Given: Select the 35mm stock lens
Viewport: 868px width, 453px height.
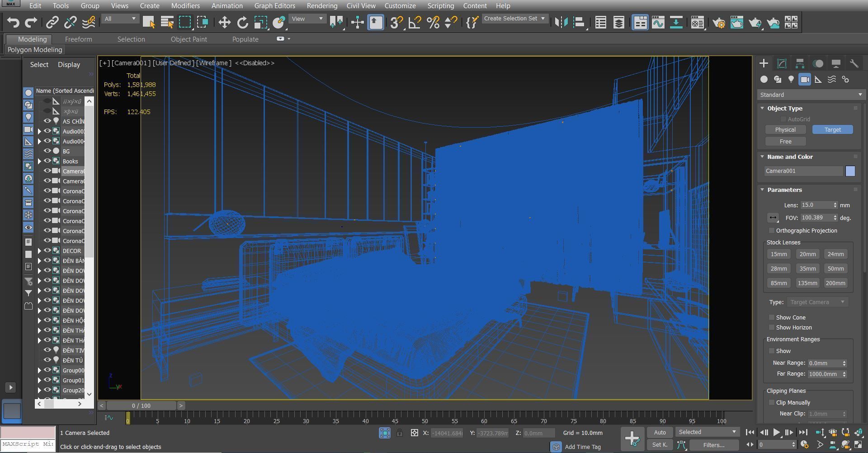Looking at the screenshot, I should point(807,269).
